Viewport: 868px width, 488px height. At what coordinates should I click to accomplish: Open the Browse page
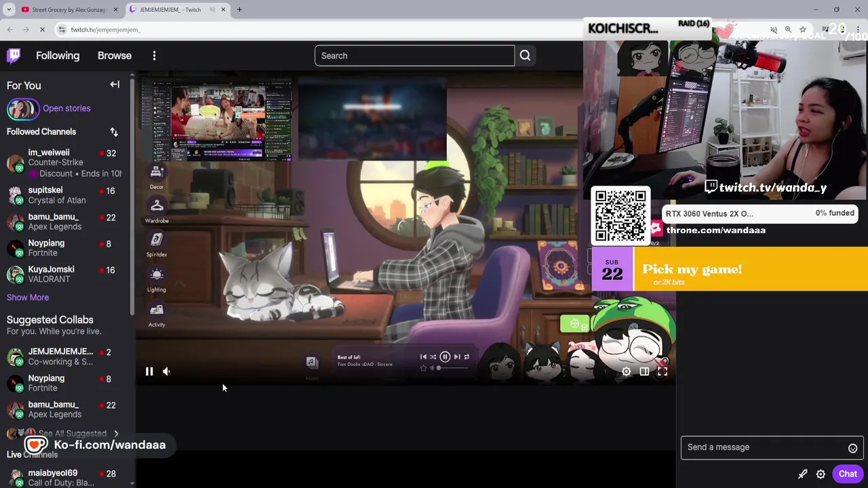point(115,56)
